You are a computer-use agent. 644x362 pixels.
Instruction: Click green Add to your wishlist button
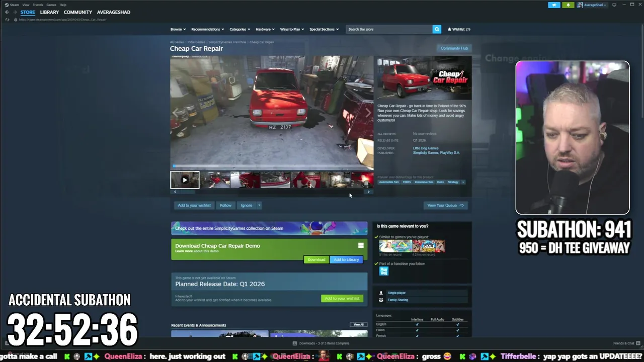342,298
